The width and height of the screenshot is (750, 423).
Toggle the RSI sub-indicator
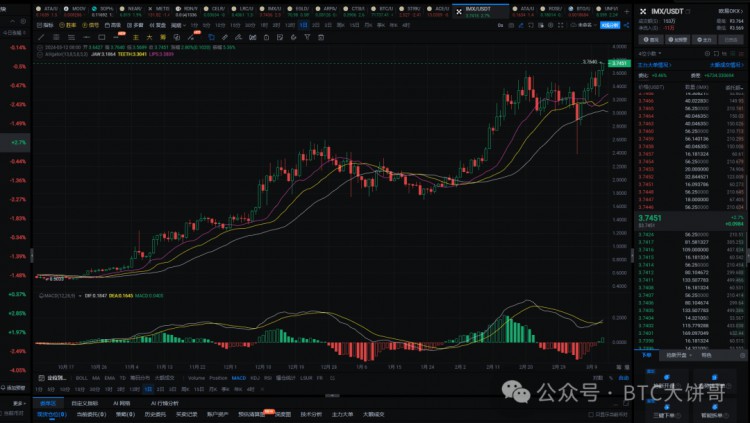coord(268,378)
